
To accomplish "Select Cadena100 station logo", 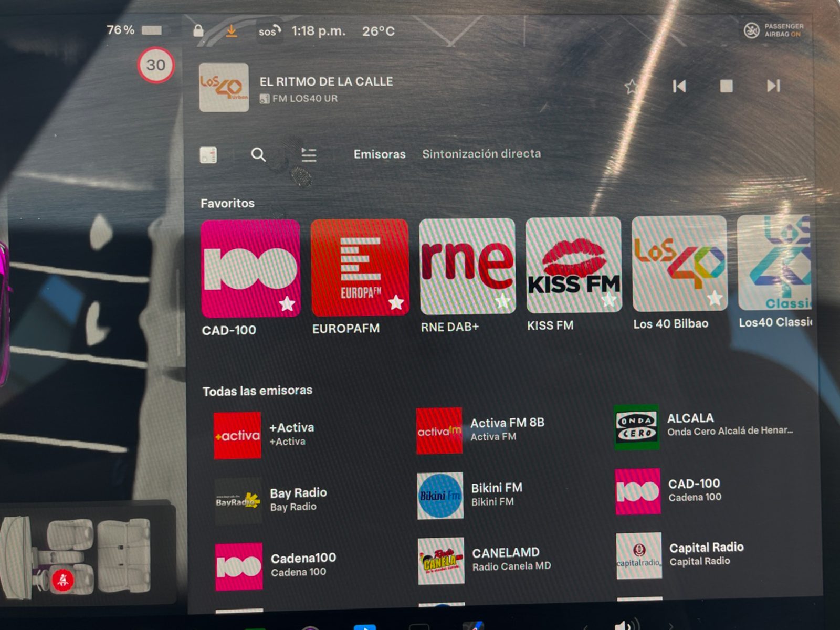I will 239,566.
